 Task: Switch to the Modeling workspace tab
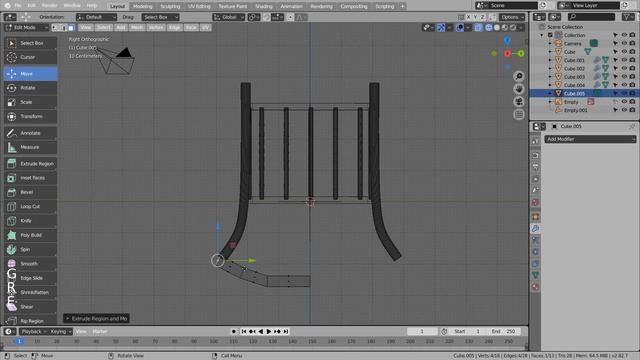pos(142,6)
